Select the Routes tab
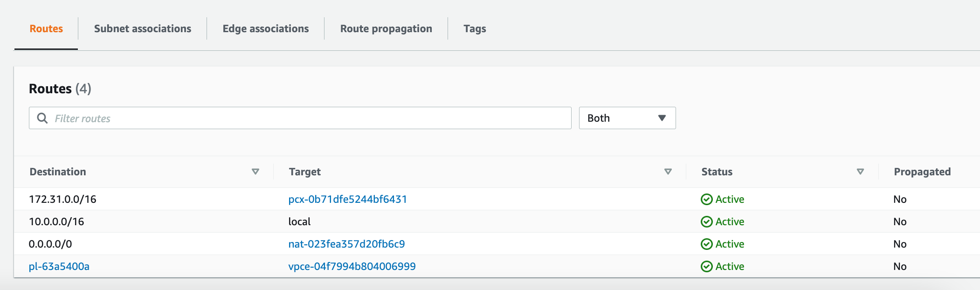This screenshot has height=290, width=980. 46,29
